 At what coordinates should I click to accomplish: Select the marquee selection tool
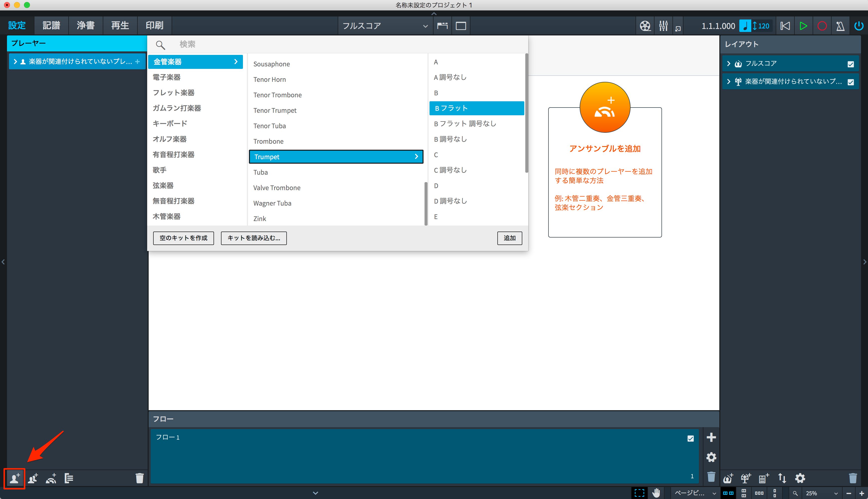639,493
